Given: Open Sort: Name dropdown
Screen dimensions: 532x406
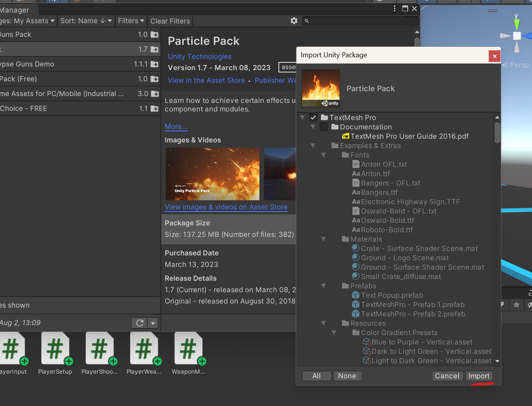Looking at the screenshot, I should click(86, 21).
